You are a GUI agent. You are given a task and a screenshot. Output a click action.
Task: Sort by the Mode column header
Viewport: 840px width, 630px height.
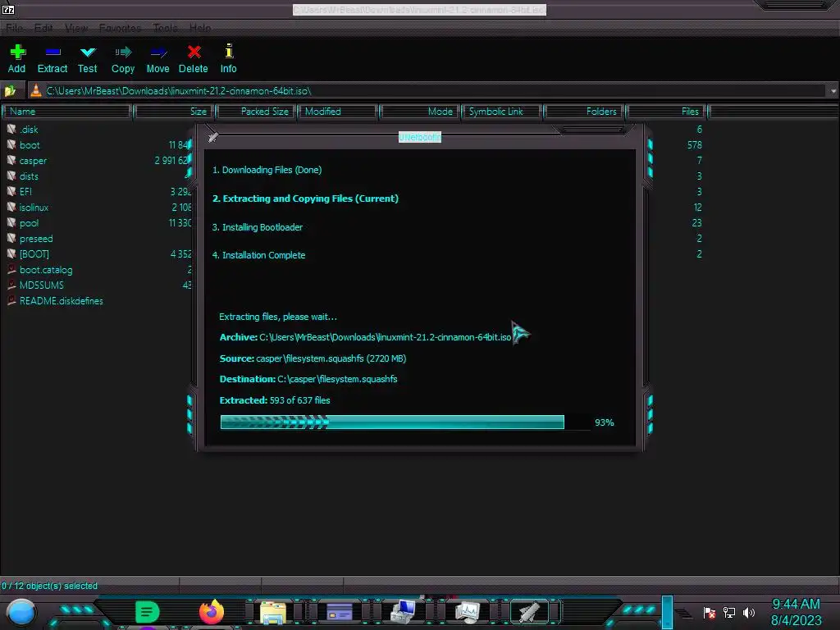click(x=421, y=112)
